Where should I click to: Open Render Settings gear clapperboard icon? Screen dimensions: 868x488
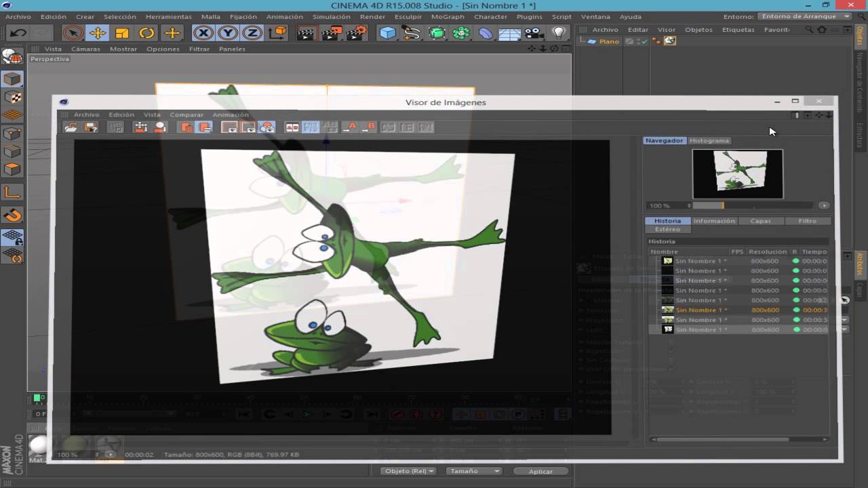tap(357, 33)
